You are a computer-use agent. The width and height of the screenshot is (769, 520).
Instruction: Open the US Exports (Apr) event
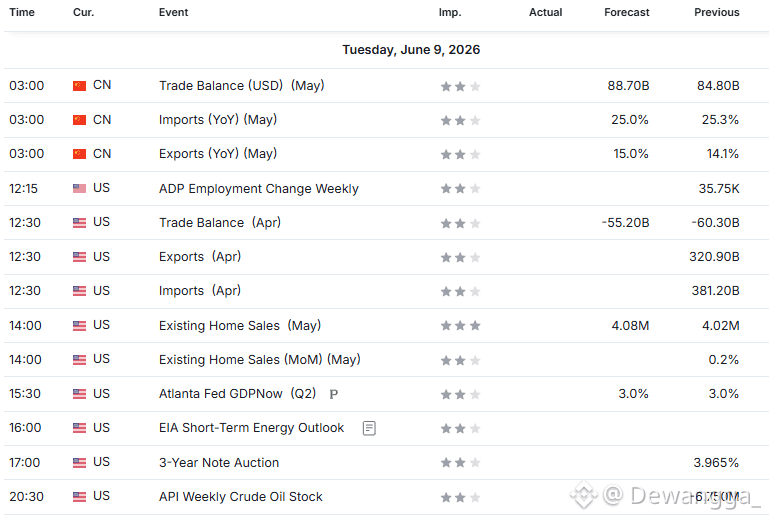(200, 257)
